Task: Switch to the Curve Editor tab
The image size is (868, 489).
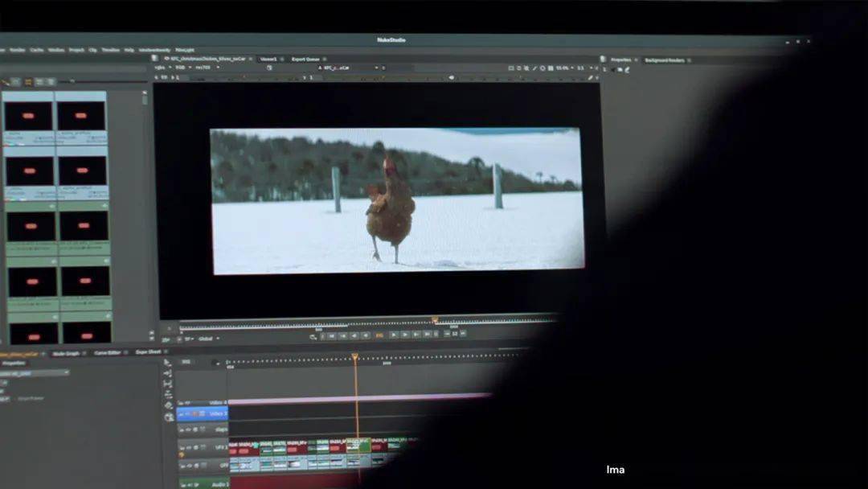Action: tap(108, 353)
